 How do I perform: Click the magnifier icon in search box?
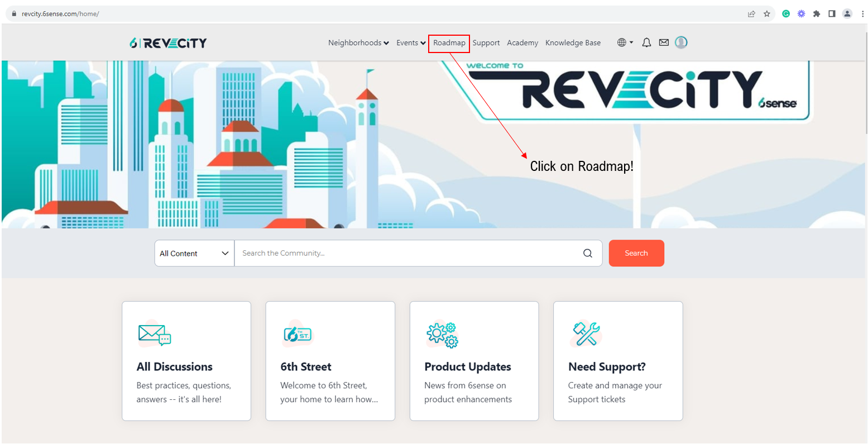(x=588, y=253)
